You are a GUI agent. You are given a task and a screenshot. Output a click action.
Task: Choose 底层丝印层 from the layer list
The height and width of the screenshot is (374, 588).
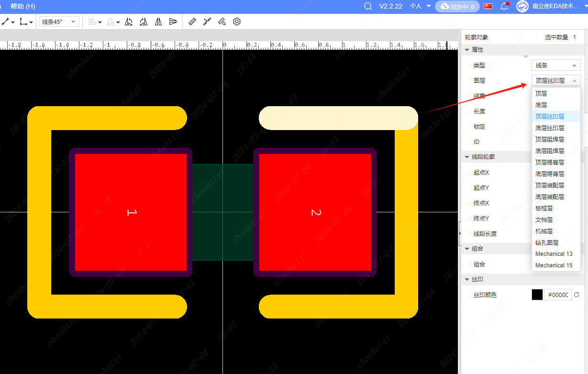[549, 128]
